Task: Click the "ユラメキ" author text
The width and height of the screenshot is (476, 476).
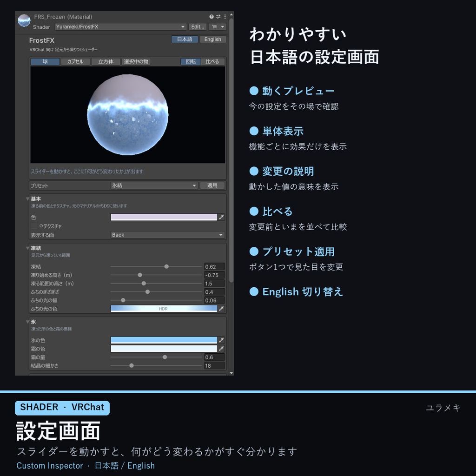Action: [x=443, y=408]
